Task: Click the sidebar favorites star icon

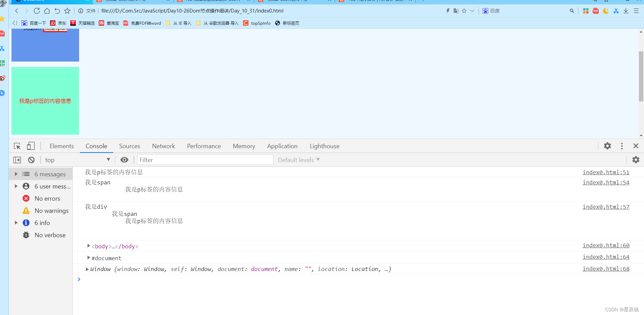Action: coord(2,19)
